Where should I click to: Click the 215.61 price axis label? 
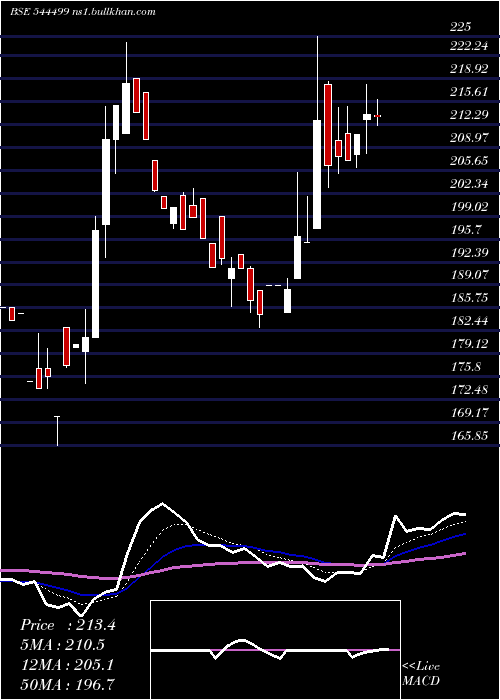(x=469, y=92)
